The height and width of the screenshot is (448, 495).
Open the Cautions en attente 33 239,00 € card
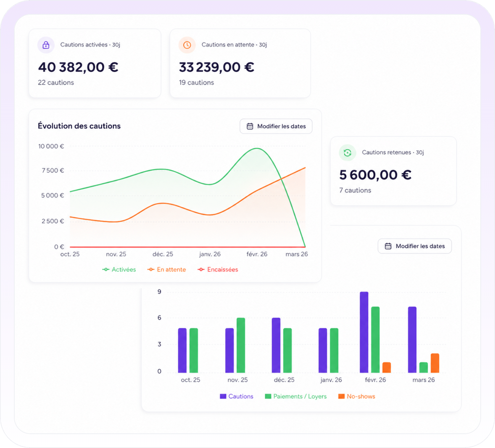pyautogui.click(x=240, y=63)
